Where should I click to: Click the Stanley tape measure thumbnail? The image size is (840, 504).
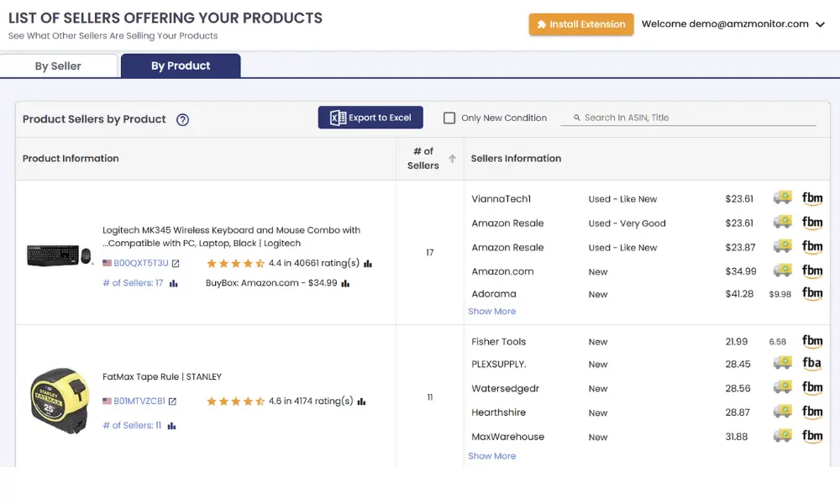(x=60, y=401)
